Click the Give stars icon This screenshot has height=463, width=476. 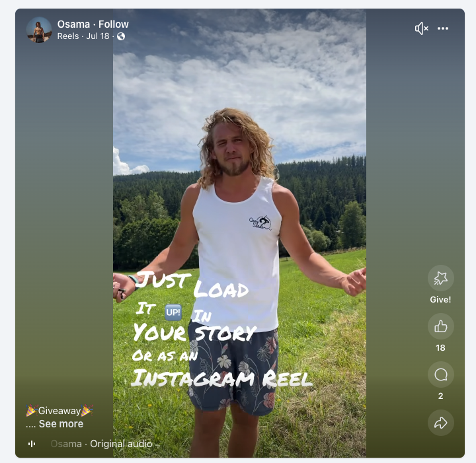440,278
